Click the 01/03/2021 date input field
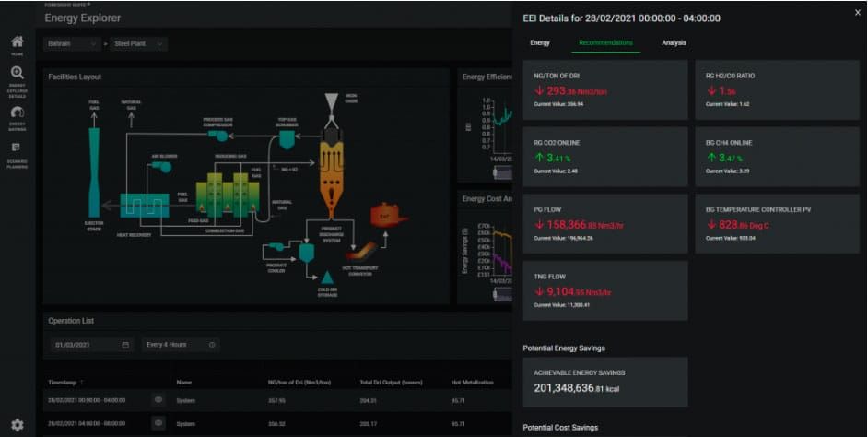Viewport: 868px width, 437px height. pyautogui.click(x=85, y=345)
